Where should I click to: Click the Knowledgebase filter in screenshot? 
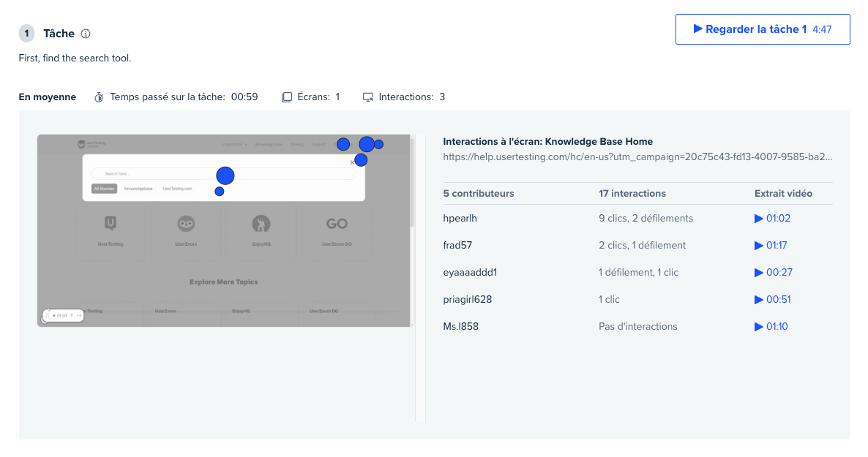(x=138, y=189)
